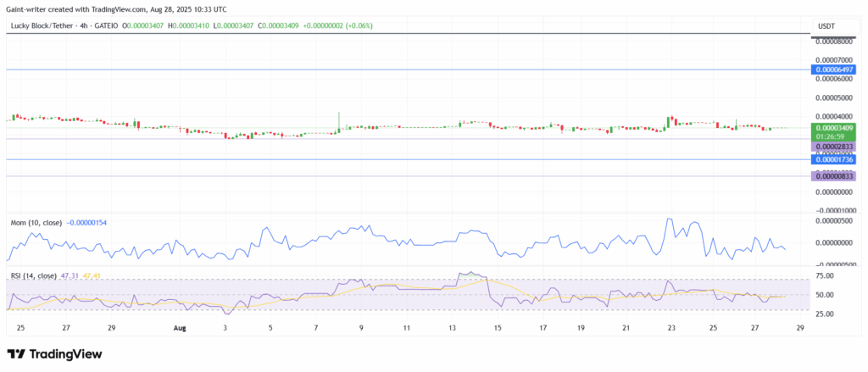This screenshot has width=868, height=372.
Task: Click the 0.00008000 price axis label
Action: 836,42
